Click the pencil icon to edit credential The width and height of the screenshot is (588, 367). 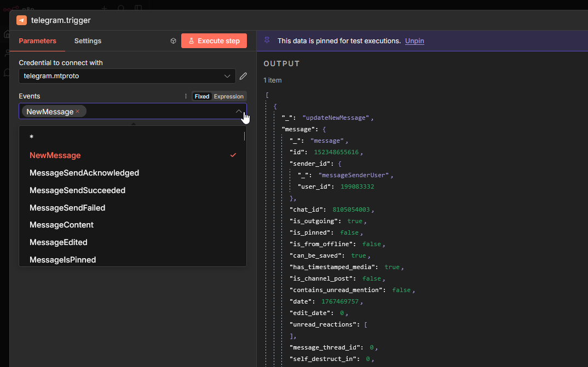point(243,76)
